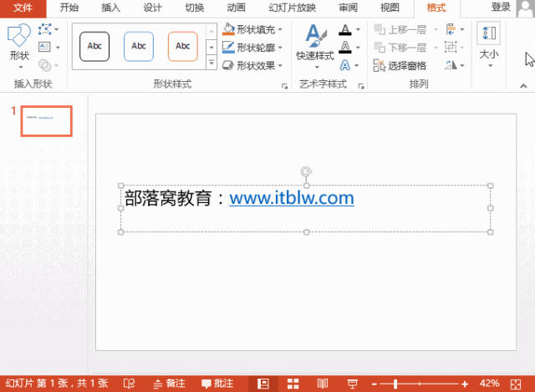
Task: Click the text outline A icon
Action: 345,47
